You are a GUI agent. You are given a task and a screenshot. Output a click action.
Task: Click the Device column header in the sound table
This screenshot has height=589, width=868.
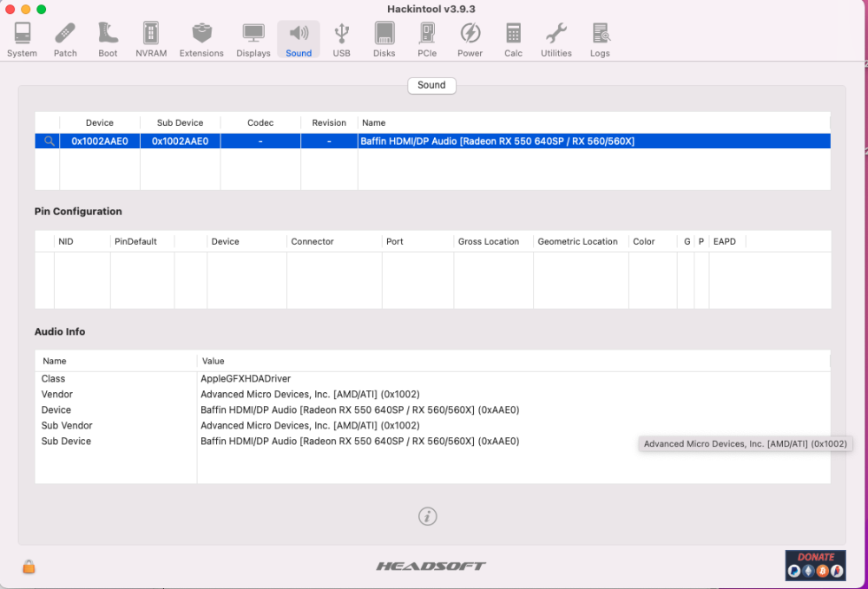tap(100, 123)
